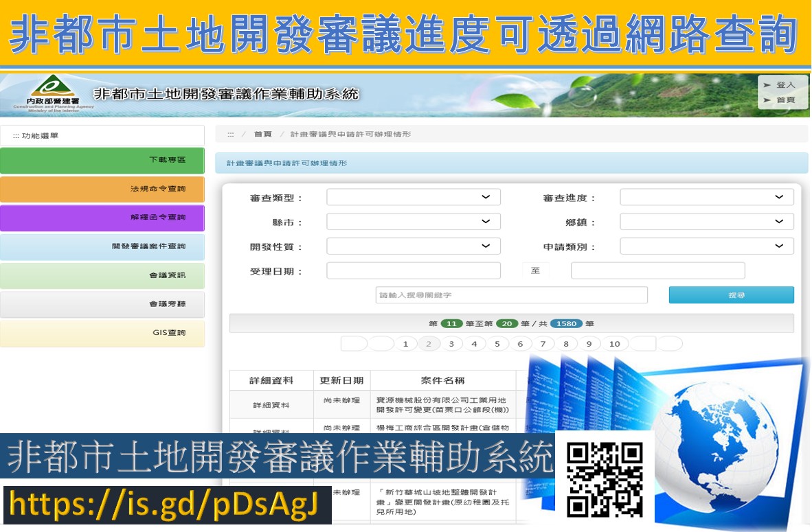The width and height of the screenshot is (812, 532).
Task: Click the 案件名稱 column header
Action: (x=443, y=380)
